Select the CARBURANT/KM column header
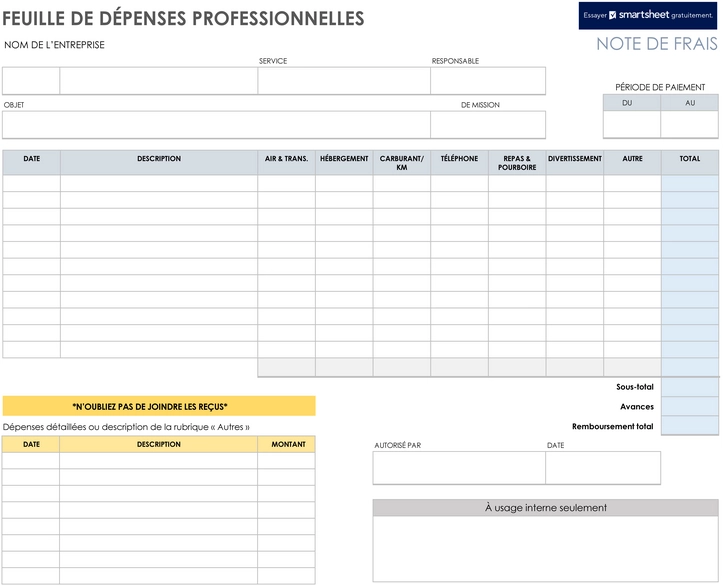The width and height of the screenshot is (723, 586). [402, 163]
